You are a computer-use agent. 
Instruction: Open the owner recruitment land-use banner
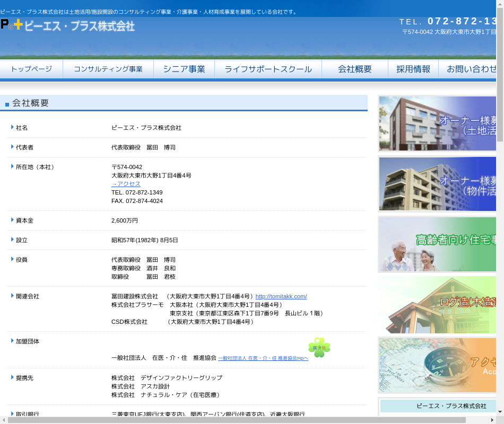coord(437,123)
